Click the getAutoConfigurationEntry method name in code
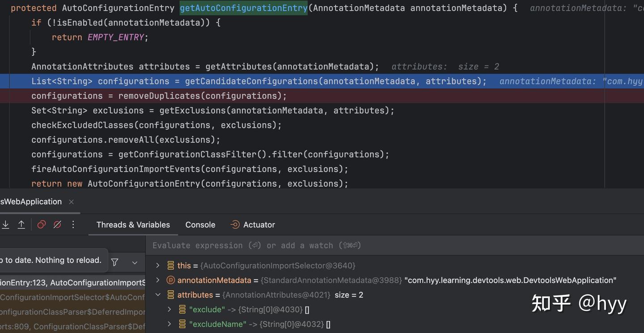This screenshot has width=644, height=333. [x=243, y=8]
